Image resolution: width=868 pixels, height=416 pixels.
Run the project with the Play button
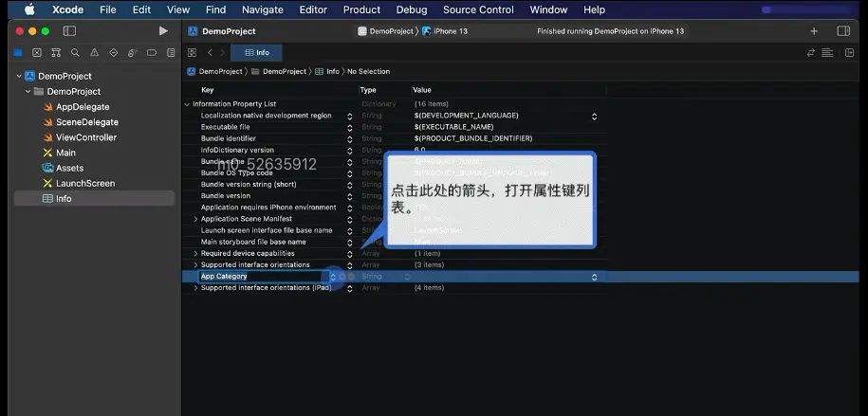pos(163,31)
